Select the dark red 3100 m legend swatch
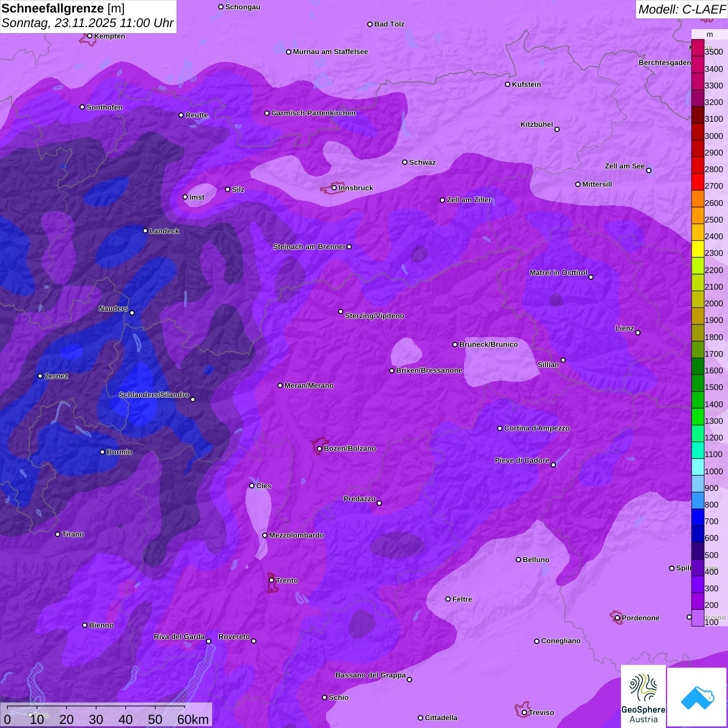728x728 pixels. point(697,115)
